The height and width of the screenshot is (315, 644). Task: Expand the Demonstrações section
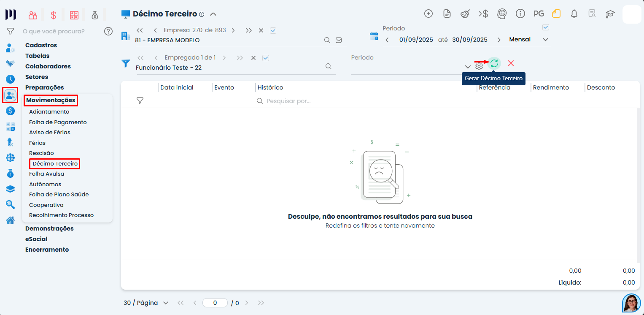49,228
